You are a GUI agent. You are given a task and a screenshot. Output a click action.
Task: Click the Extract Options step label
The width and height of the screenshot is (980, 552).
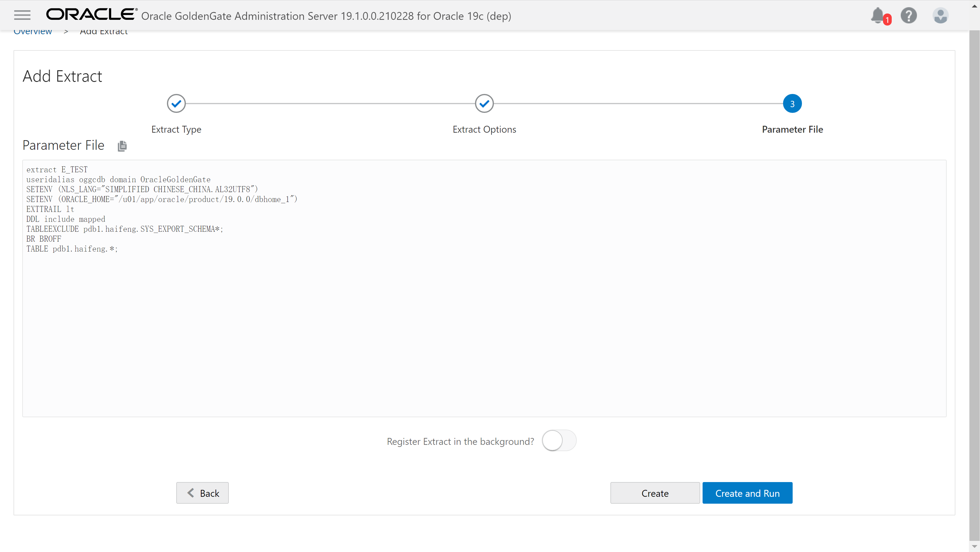484,129
